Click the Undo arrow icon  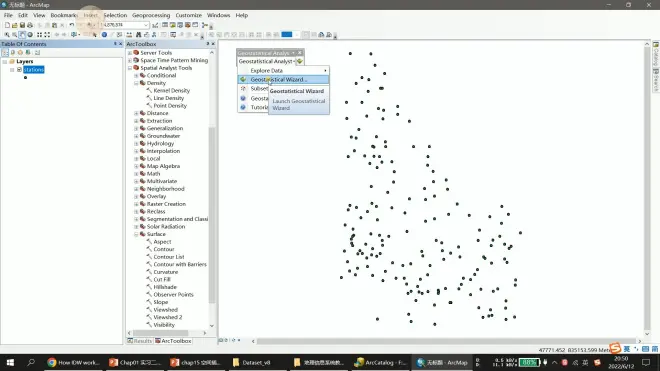72,25
